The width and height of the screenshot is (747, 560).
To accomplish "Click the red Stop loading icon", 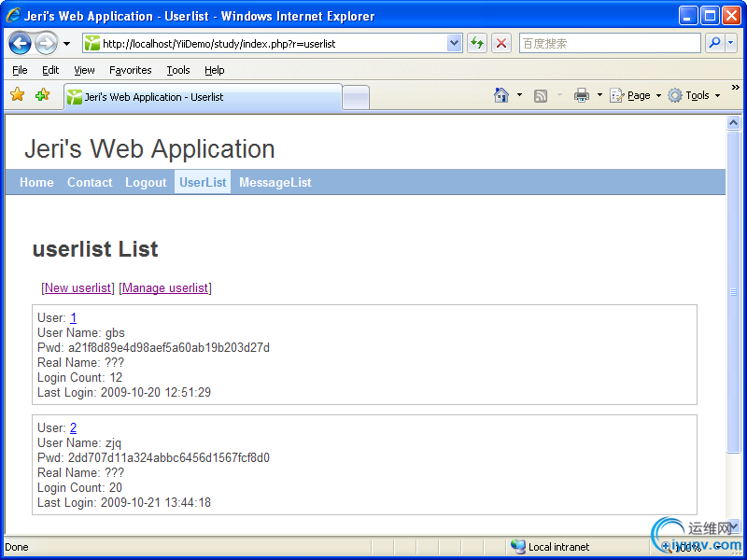I will point(501,43).
